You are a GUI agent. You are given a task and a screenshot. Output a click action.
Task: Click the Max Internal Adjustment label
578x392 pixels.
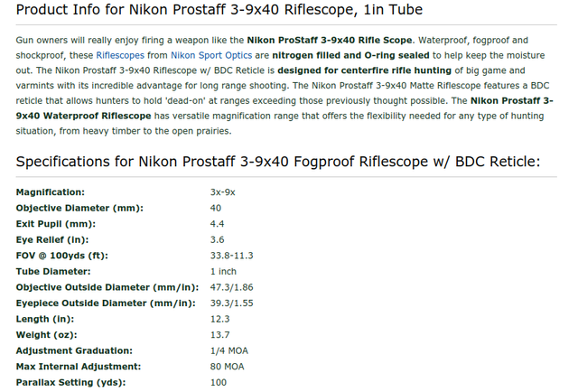coord(79,366)
